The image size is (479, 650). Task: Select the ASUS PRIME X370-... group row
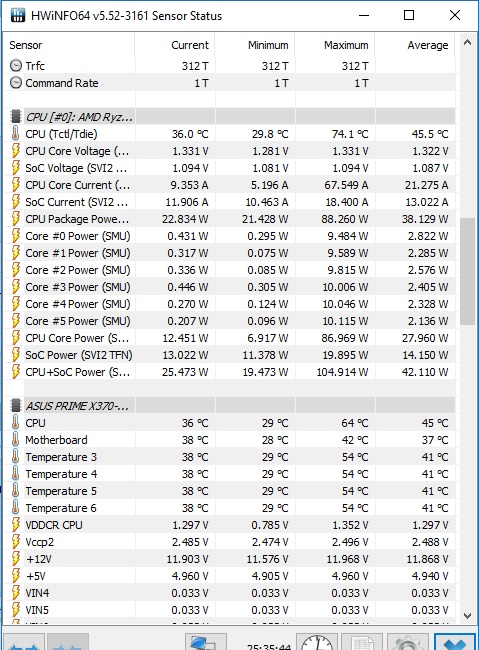[x=230, y=405]
